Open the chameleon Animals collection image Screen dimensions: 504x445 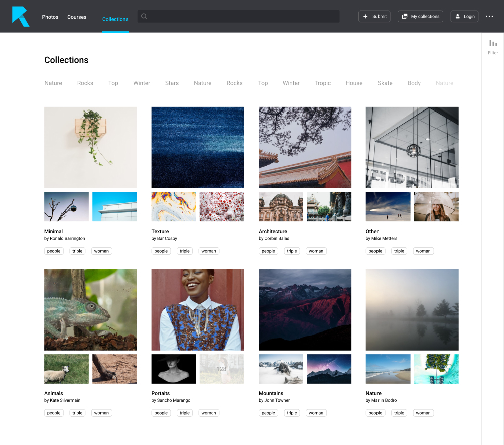pos(90,309)
